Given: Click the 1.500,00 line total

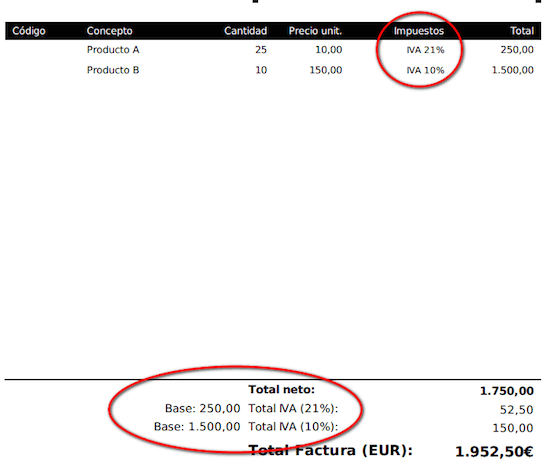Looking at the screenshot, I should 512,70.
